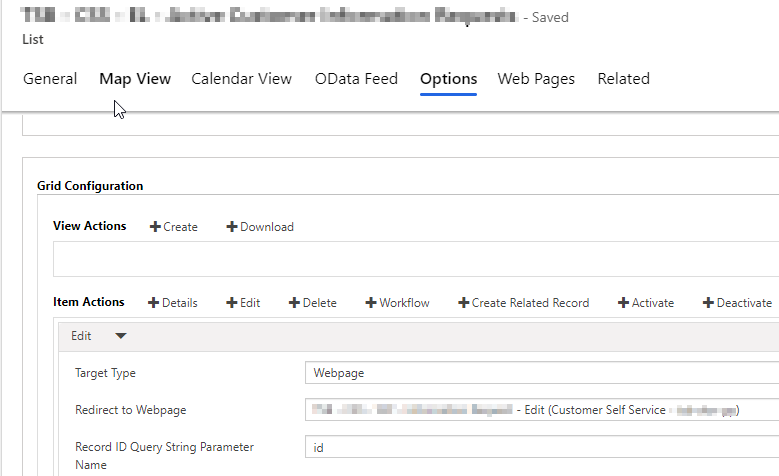779x476 pixels.
Task: Click the plus icon next to Edit action
Action: click(232, 303)
